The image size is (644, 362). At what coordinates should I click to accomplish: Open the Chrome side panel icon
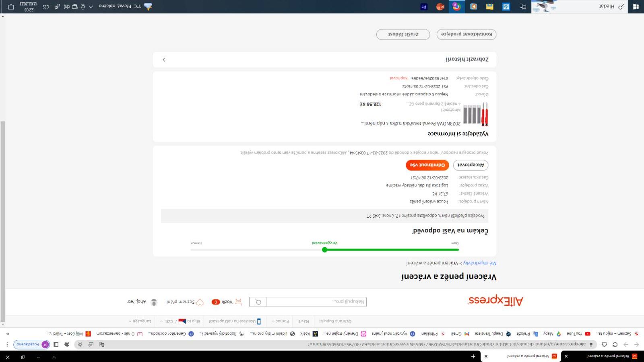pos(56,344)
